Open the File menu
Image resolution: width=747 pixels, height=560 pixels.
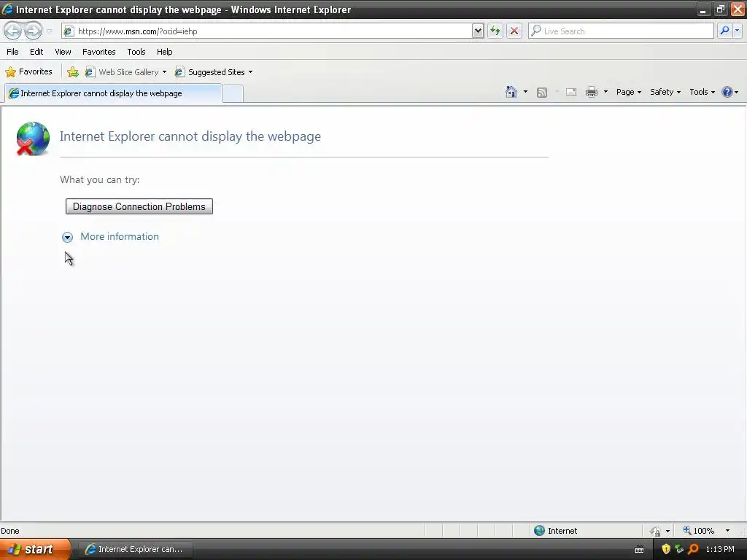(12, 52)
